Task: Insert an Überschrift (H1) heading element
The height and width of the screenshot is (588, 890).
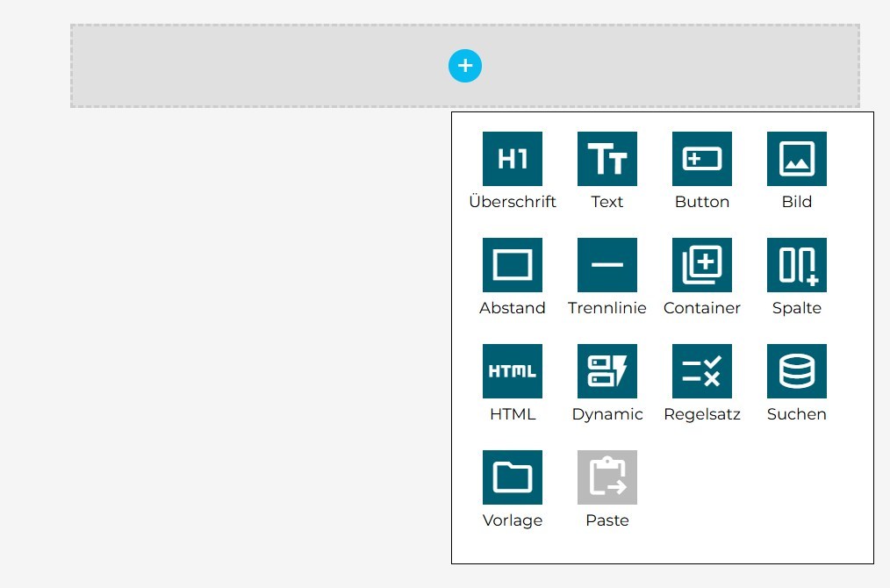Action: [513, 159]
